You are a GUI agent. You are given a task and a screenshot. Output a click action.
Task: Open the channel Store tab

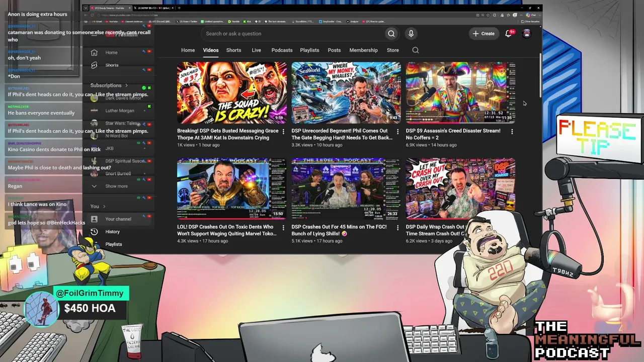[392, 50]
